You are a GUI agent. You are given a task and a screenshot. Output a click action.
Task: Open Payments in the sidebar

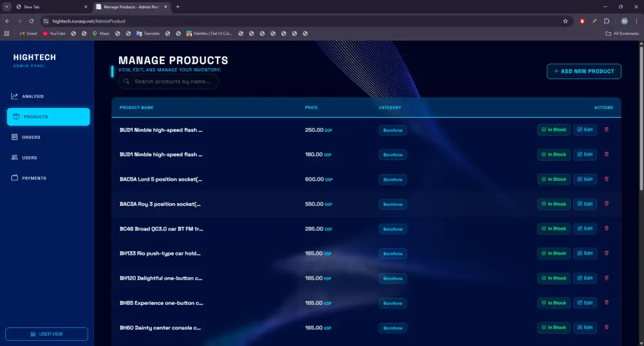48,178
